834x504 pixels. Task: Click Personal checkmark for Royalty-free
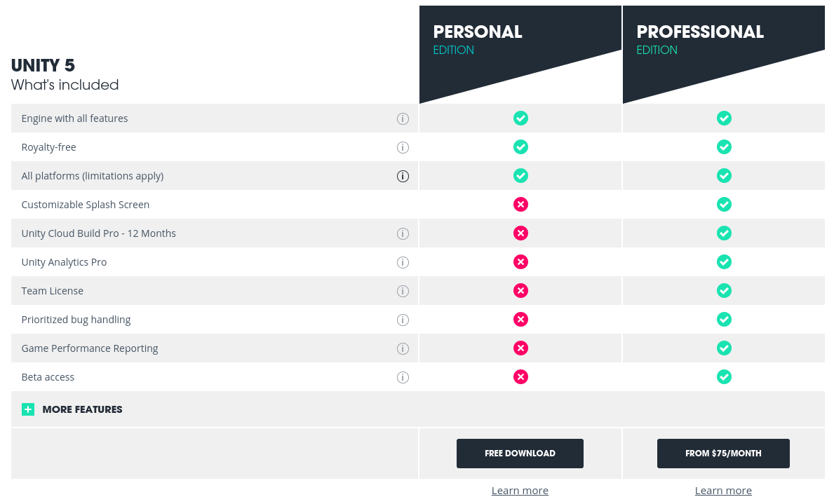coord(520,147)
